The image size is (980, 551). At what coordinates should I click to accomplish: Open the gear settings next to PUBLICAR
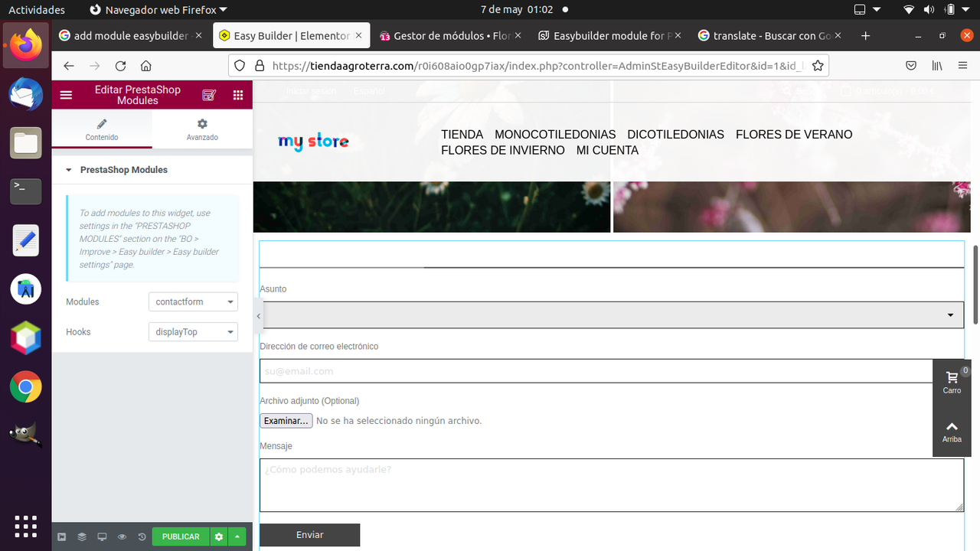(219, 537)
